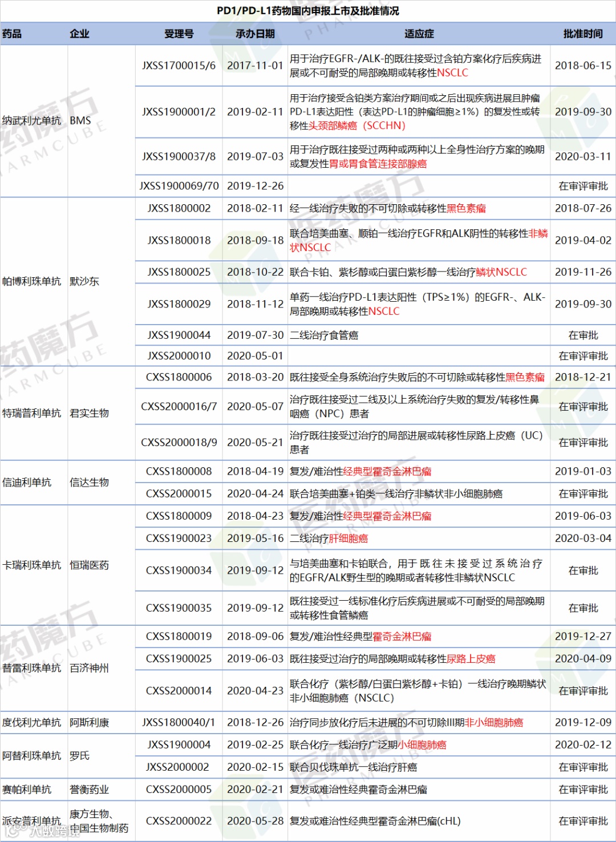Click date 2017-11-01

point(255,66)
